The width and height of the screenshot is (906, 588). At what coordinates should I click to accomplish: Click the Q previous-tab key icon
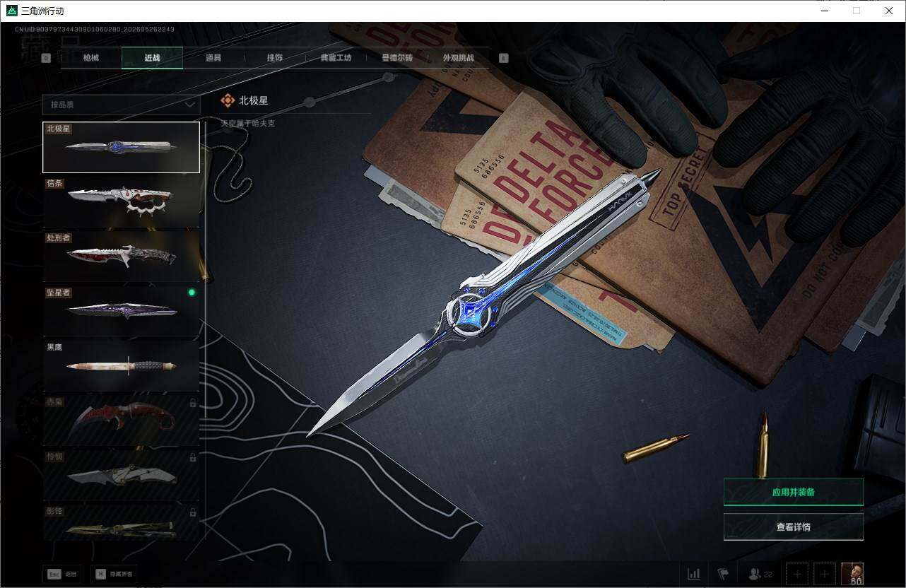(47, 59)
